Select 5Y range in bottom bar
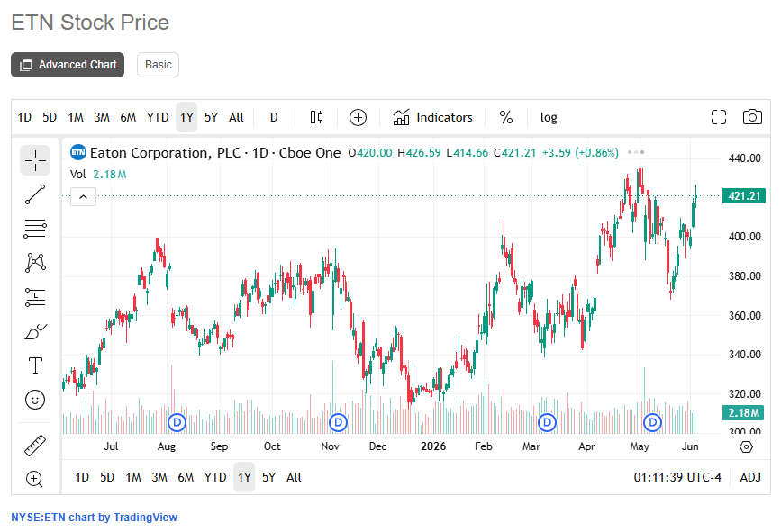This screenshot has height=532, width=781. (269, 477)
